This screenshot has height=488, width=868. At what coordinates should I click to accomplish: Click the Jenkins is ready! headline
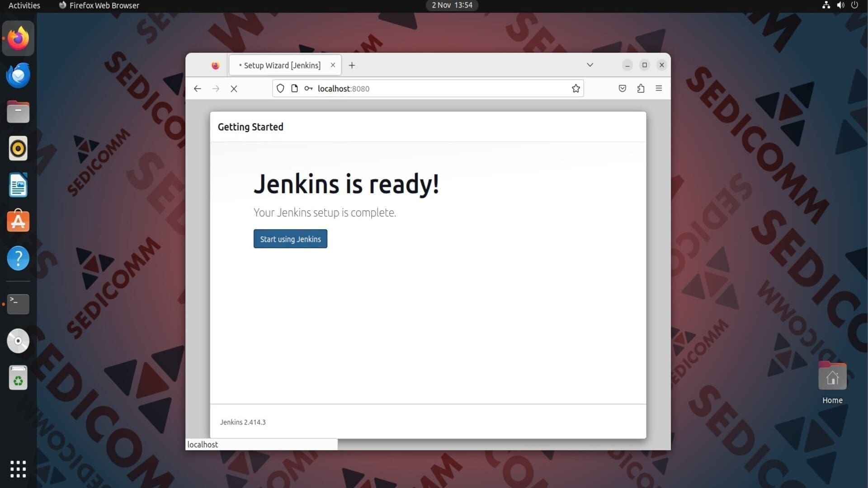tap(346, 184)
